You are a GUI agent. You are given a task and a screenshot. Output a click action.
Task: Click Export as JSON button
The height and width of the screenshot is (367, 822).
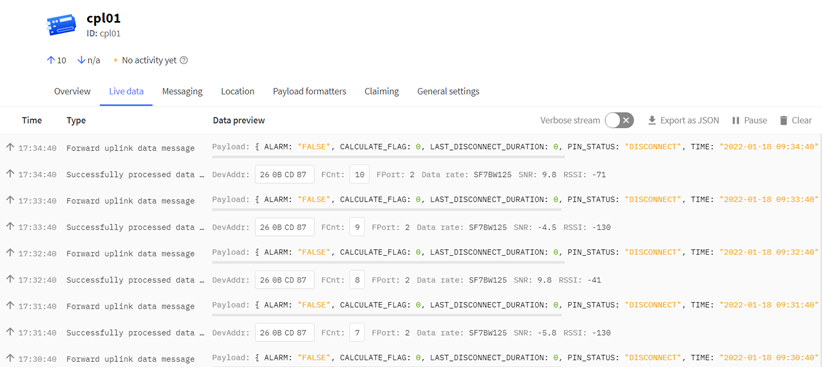pyautogui.click(x=684, y=121)
